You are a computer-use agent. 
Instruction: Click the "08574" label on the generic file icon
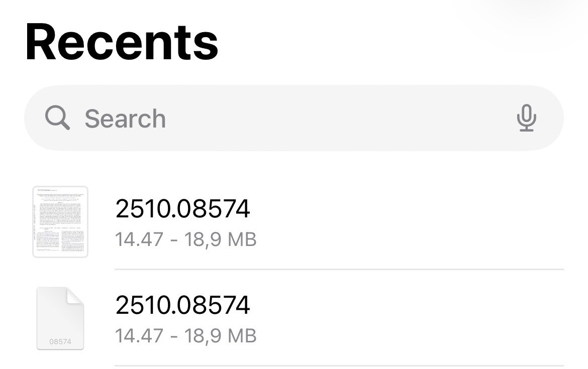pyautogui.click(x=60, y=342)
